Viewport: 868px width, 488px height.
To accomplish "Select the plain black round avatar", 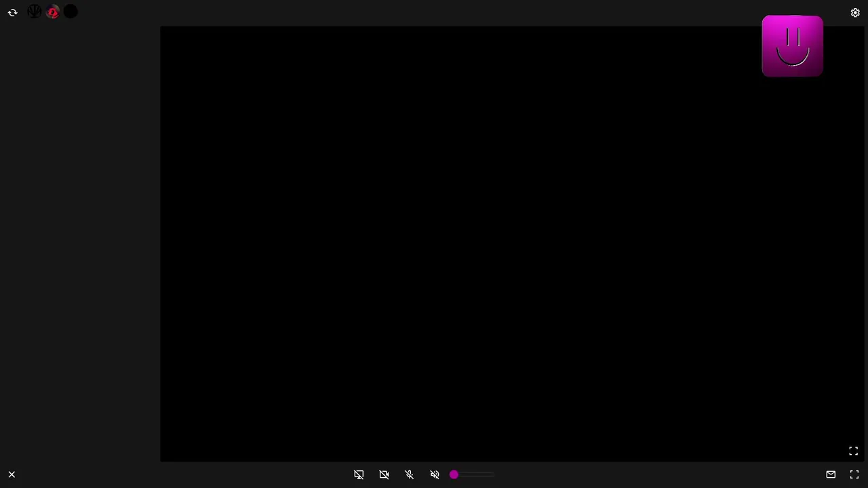I will (x=71, y=12).
